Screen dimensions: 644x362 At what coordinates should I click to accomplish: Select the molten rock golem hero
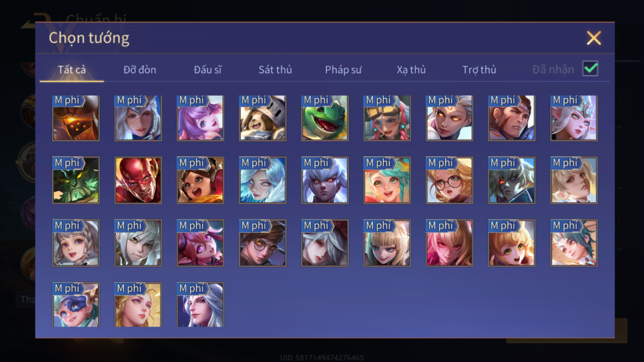(x=75, y=118)
